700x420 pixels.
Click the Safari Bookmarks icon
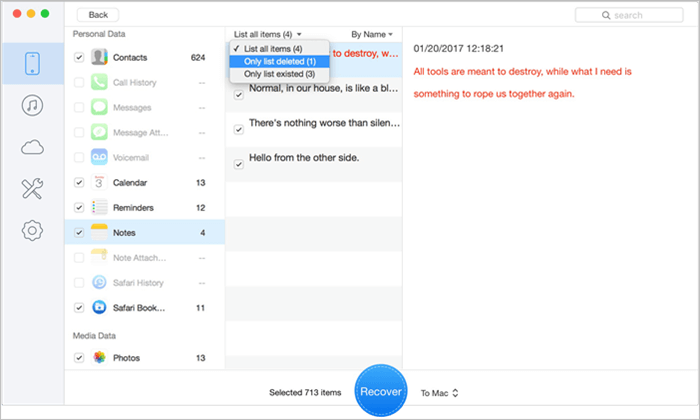click(99, 307)
